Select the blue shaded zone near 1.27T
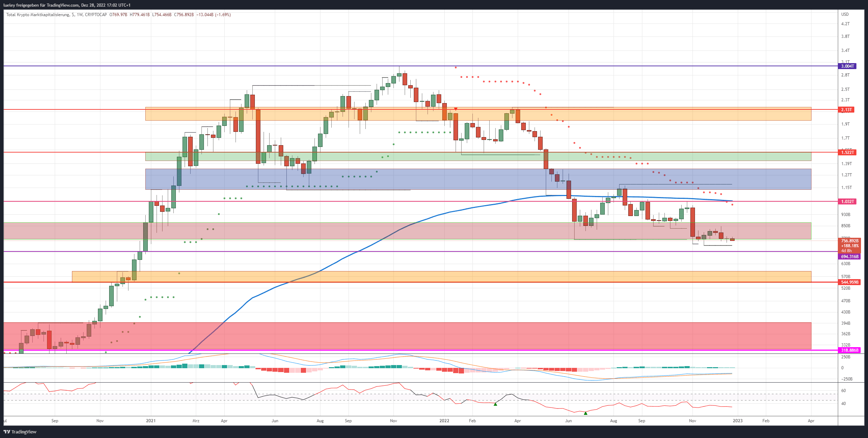The height and width of the screenshot is (438, 868). click(x=478, y=179)
